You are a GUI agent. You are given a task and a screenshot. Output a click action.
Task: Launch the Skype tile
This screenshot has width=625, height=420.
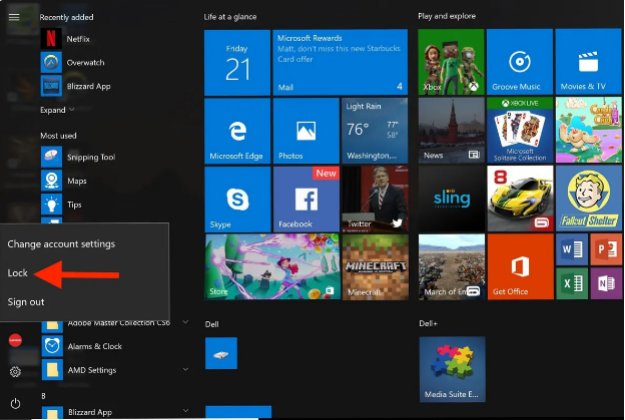237,199
